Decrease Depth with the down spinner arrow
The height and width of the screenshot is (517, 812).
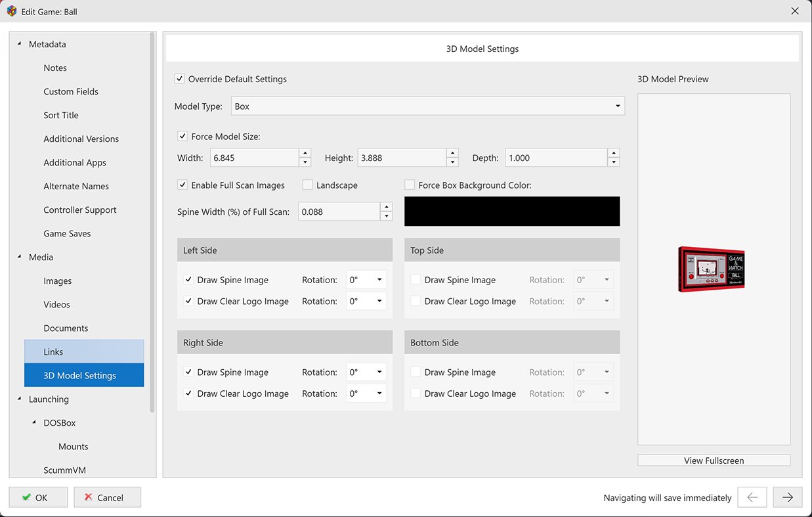(614, 162)
